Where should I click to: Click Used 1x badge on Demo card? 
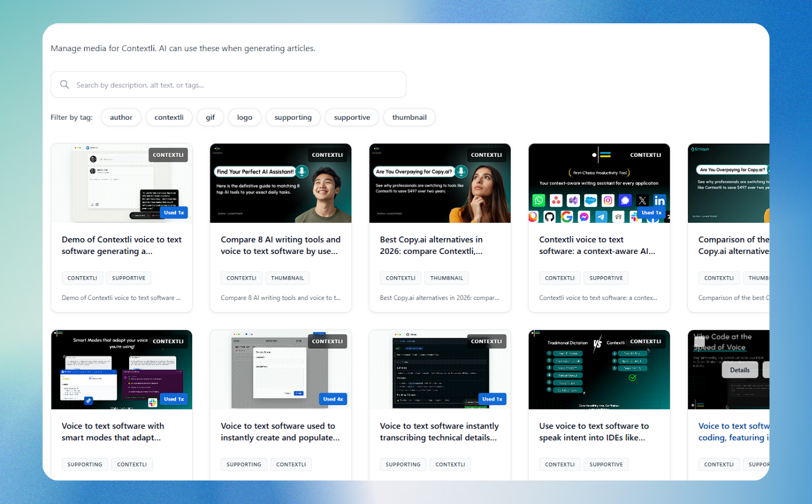click(174, 213)
